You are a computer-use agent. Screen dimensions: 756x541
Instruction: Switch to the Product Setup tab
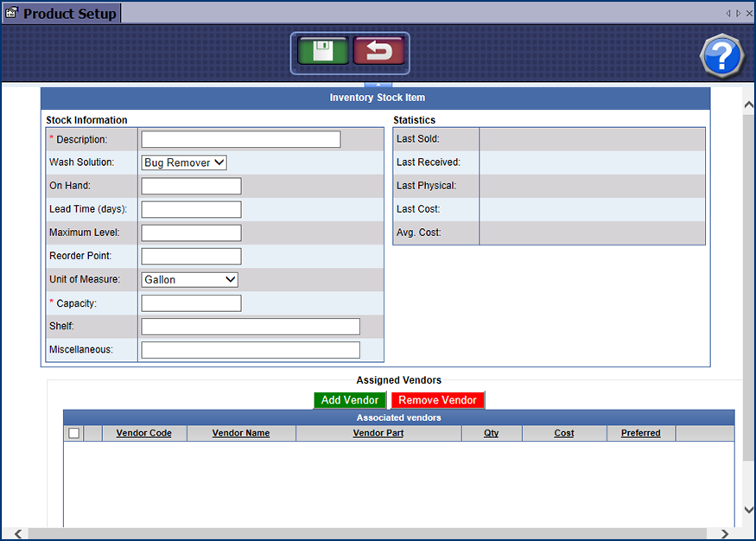coord(69,14)
